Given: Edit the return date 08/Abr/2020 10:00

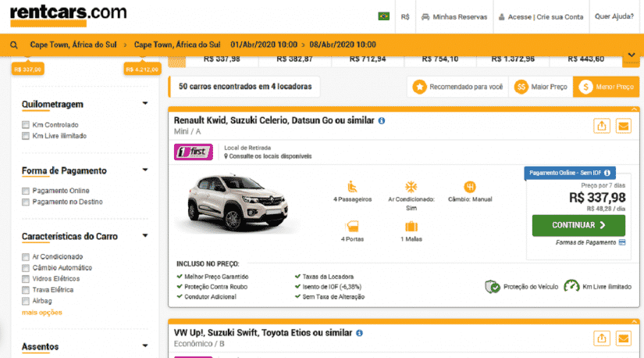Looking at the screenshot, I should point(343,45).
